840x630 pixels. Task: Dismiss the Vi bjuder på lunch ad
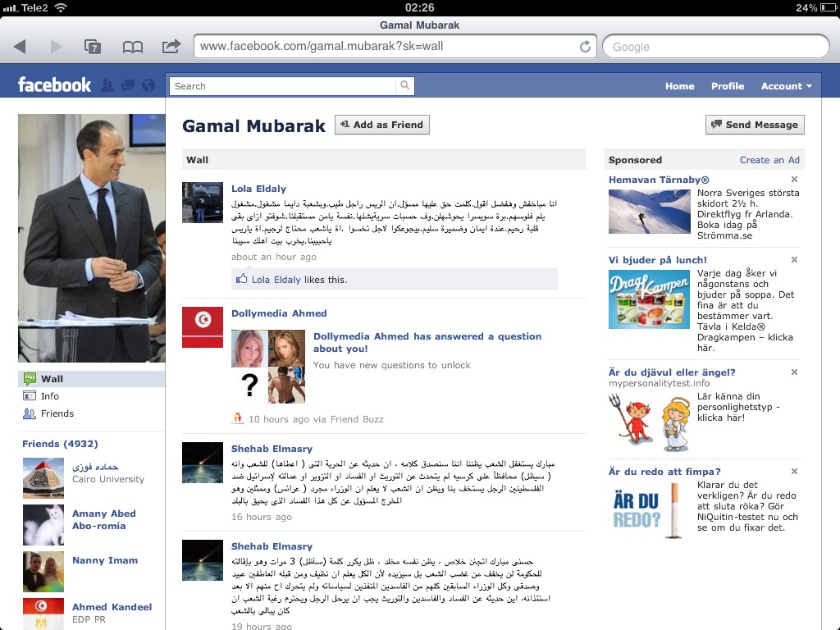[794, 260]
